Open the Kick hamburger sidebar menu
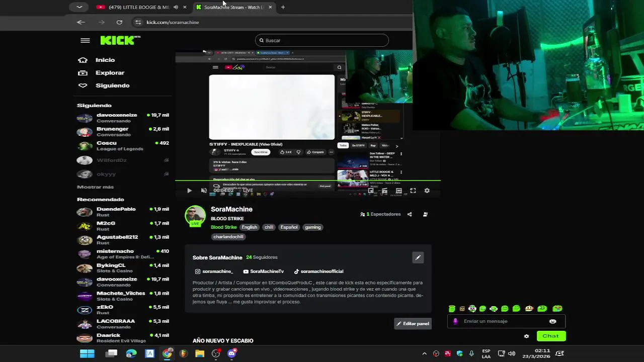This screenshot has height=362, width=644. pyautogui.click(x=85, y=41)
